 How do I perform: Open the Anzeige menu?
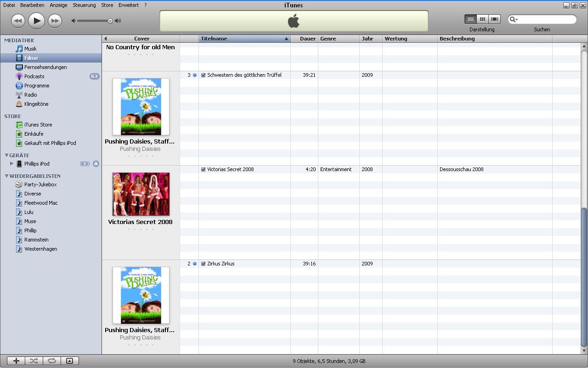(58, 5)
